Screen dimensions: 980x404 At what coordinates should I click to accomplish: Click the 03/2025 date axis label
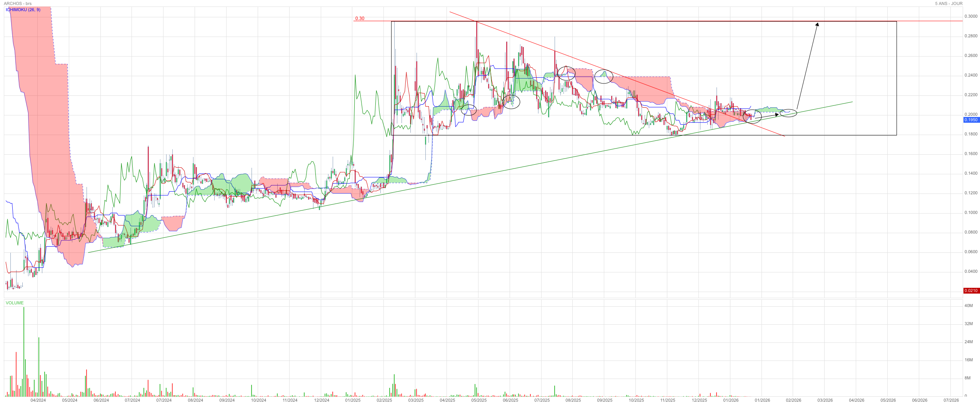(x=416, y=400)
